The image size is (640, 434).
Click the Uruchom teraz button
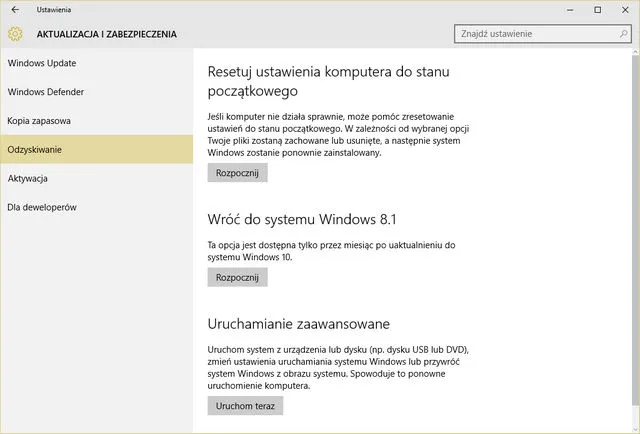pos(245,406)
